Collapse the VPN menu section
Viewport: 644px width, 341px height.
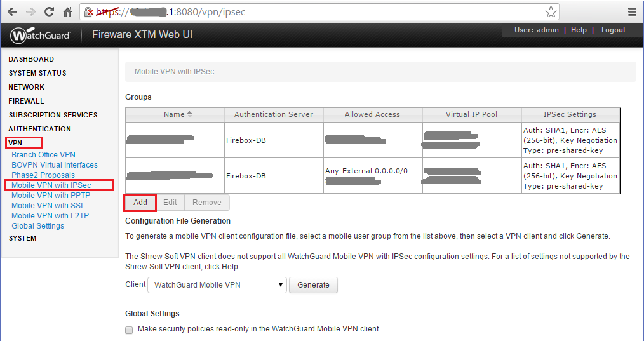(15, 143)
